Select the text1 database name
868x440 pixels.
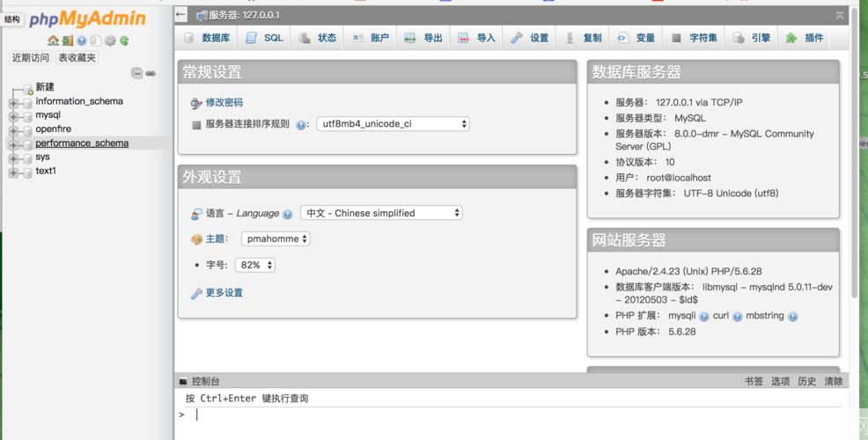[46, 171]
